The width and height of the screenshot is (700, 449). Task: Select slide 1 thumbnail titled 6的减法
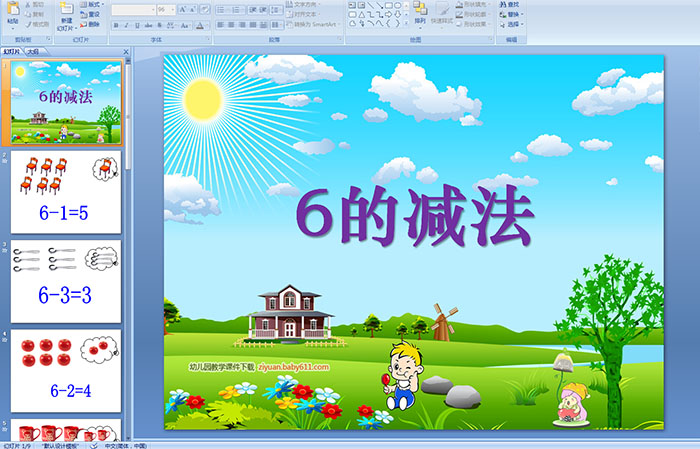66,102
